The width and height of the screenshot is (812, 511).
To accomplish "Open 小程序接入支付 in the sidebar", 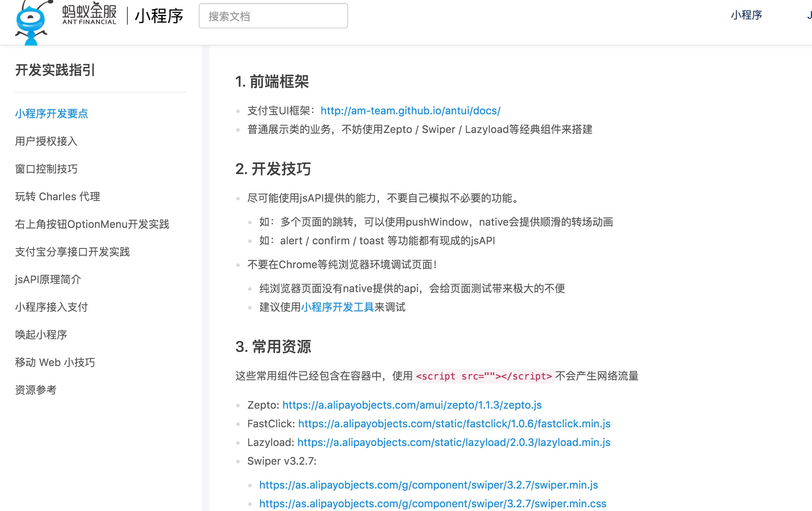I will click(x=52, y=307).
